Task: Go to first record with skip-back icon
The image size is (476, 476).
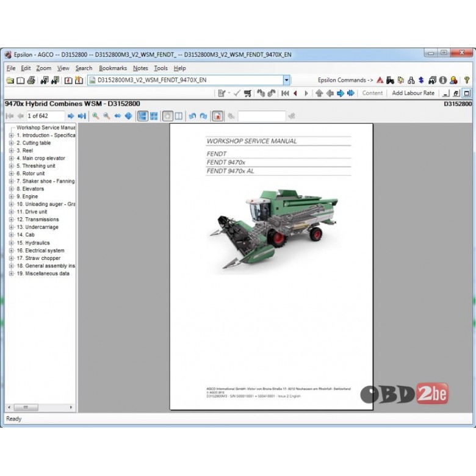Action: pyautogui.click(x=285, y=93)
